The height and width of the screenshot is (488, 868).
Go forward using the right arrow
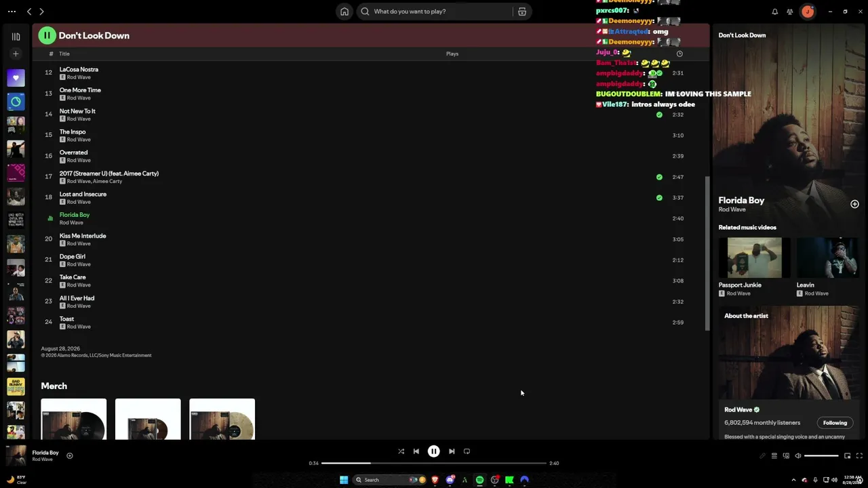41,12
